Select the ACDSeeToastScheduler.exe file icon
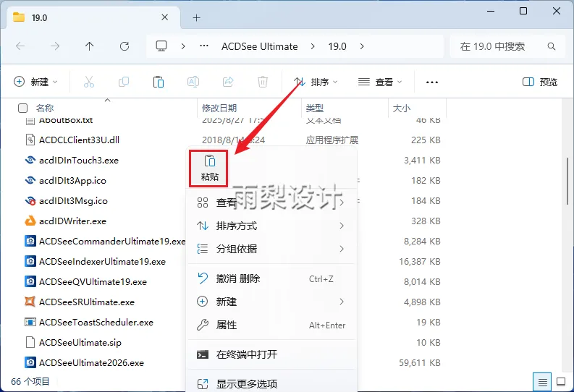 [x=30, y=322]
